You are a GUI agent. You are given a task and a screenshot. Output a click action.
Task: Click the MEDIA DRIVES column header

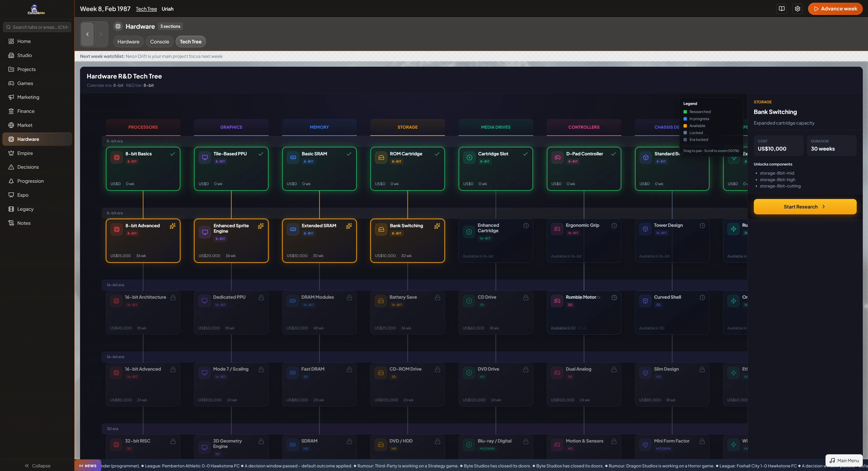pos(496,127)
